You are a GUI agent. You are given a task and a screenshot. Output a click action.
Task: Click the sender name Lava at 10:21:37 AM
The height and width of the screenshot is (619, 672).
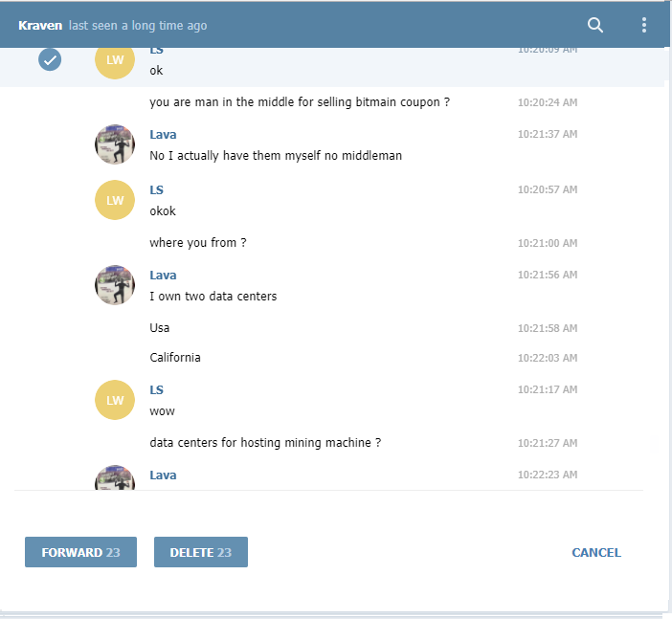point(163,135)
